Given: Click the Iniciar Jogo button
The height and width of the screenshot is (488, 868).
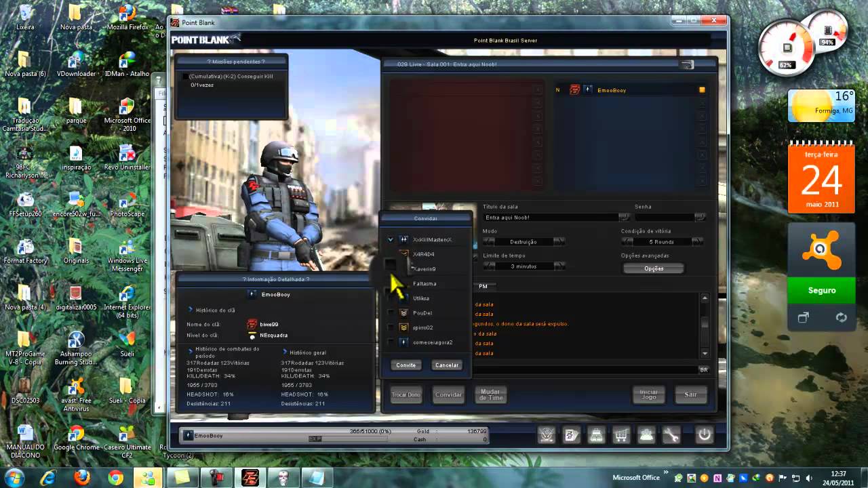Looking at the screenshot, I should [648, 394].
